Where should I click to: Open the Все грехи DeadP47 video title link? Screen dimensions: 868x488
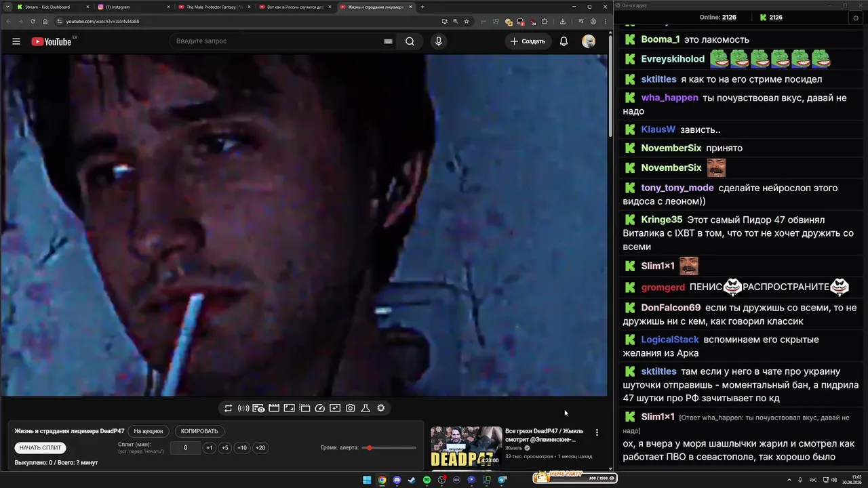click(545, 435)
